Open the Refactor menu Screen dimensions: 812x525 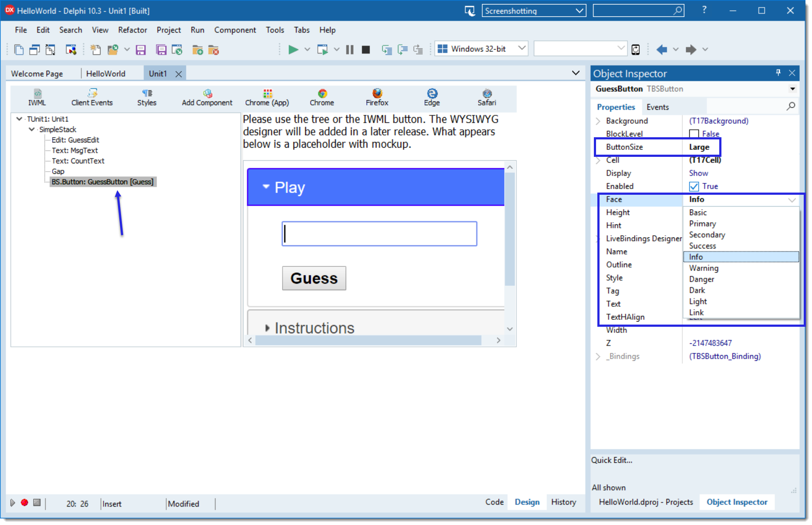[x=132, y=30]
